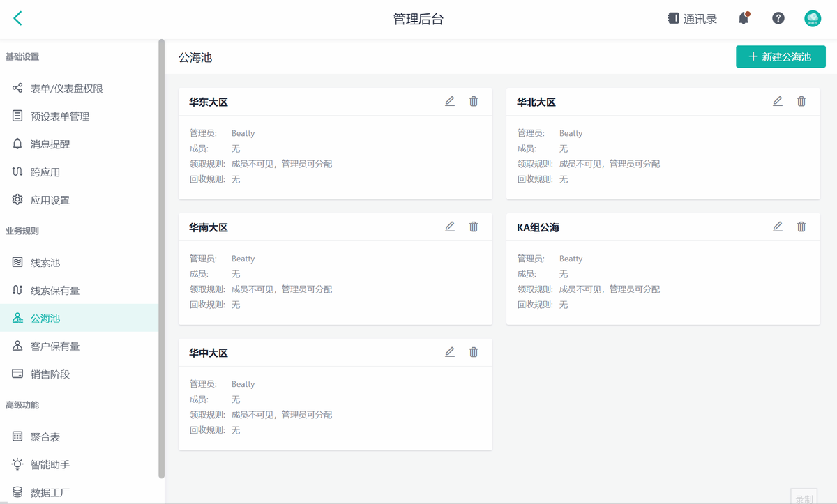837x504 pixels.
Task: Edit the KA组公海 pool
Action: 778,227
